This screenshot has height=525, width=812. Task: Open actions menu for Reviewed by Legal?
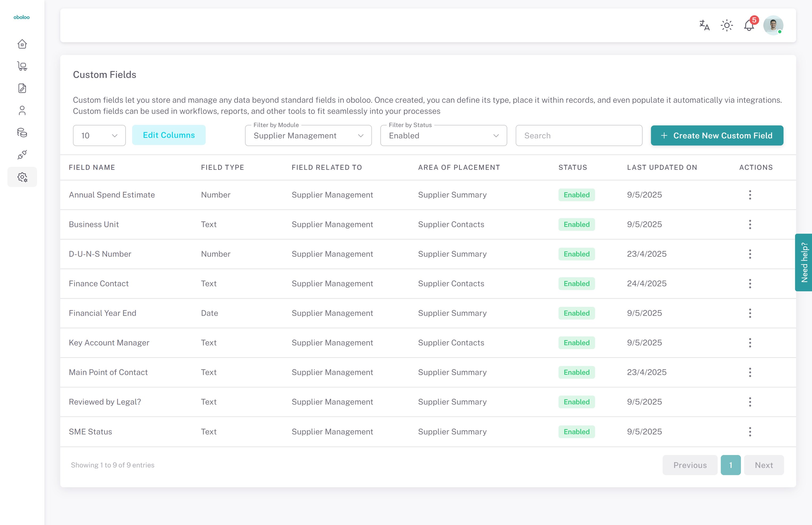click(x=750, y=402)
